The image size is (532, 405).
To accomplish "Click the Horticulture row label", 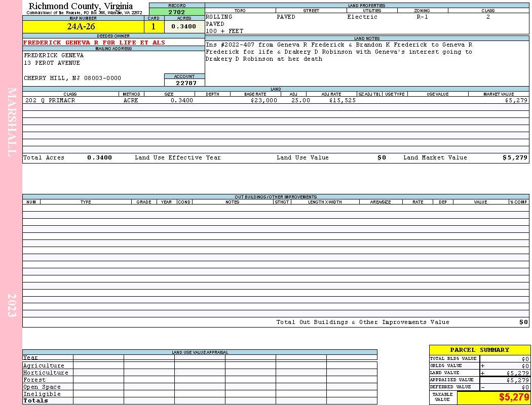I will coord(46,373).
